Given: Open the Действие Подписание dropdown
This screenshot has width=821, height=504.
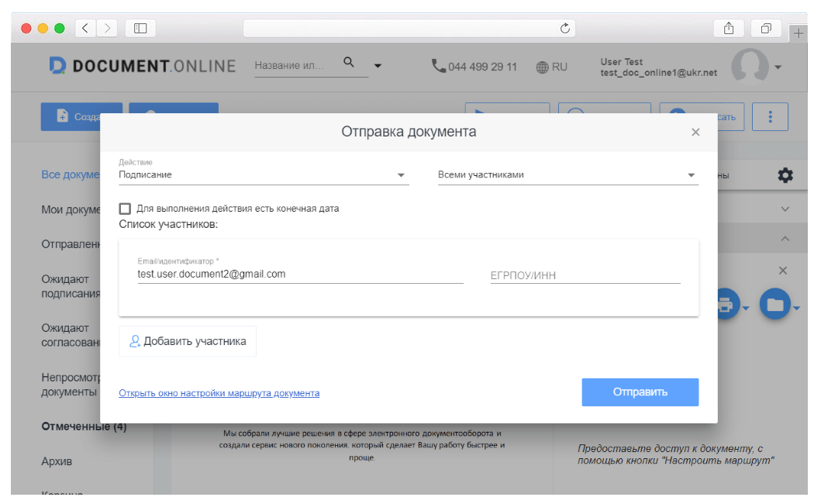Looking at the screenshot, I should tap(263, 175).
